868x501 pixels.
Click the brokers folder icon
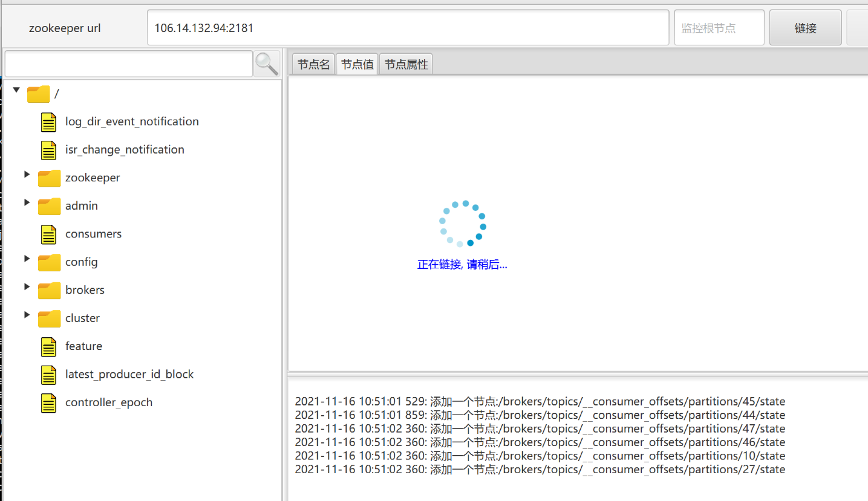(x=49, y=290)
